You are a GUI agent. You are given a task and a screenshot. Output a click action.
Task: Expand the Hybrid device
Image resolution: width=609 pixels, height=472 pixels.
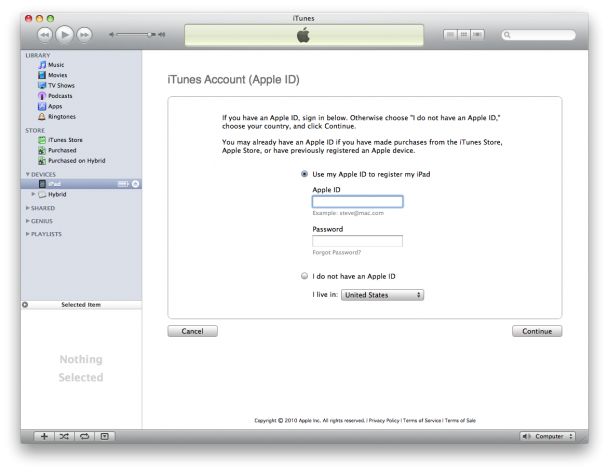click(33, 194)
